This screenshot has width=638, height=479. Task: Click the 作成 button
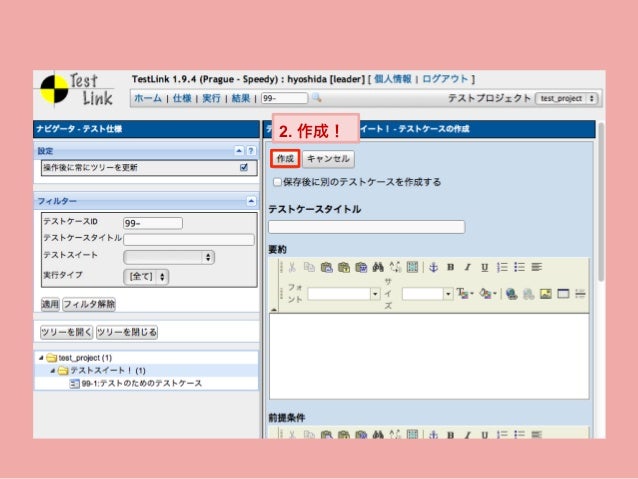point(285,159)
